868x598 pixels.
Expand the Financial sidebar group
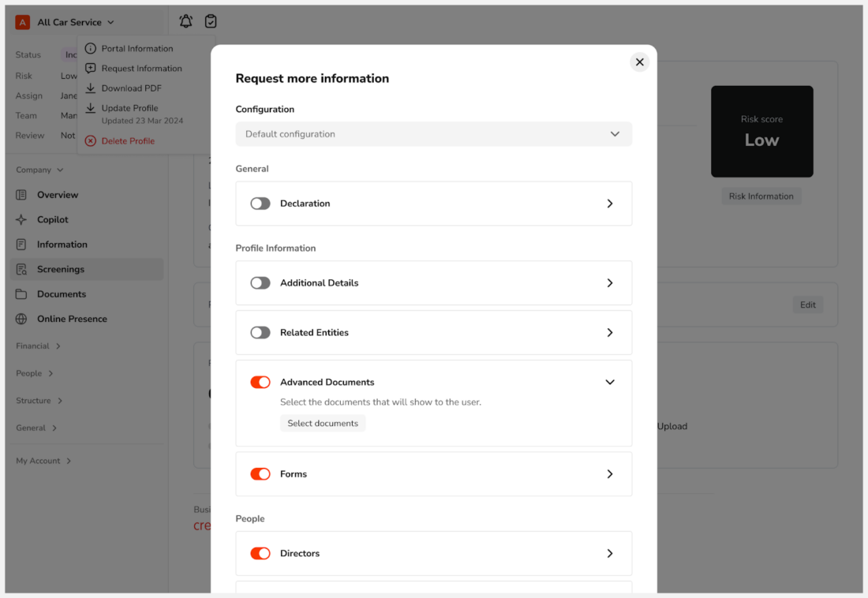(x=39, y=346)
